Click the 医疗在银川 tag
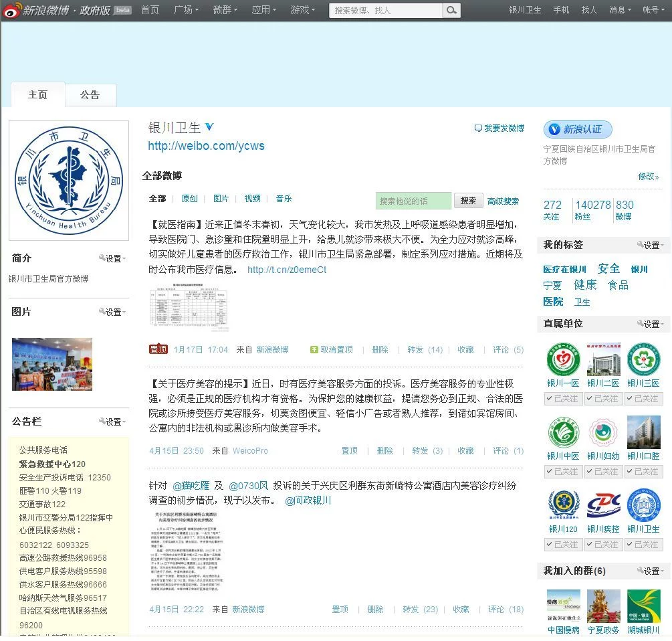672x641 pixels. tap(564, 269)
